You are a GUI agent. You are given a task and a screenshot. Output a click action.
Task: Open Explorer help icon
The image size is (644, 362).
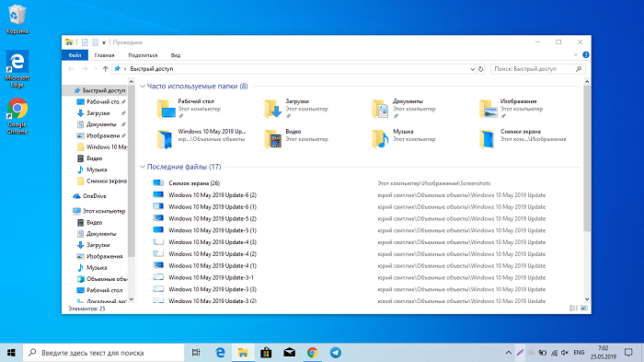pos(586,54)
